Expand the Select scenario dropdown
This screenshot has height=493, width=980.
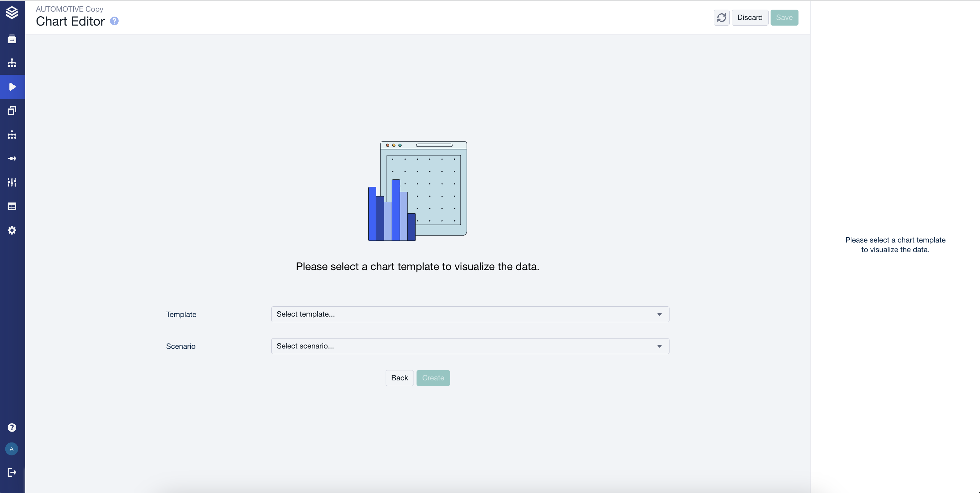click(470, 346)
